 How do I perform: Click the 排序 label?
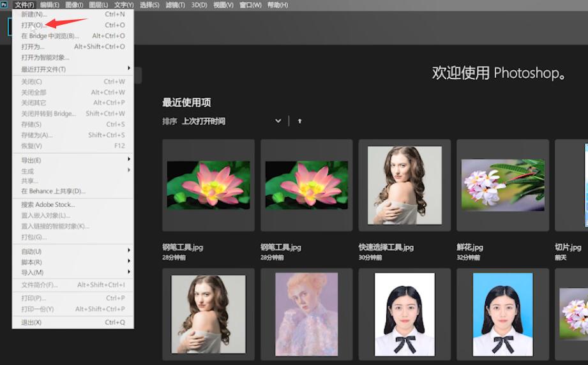point(169,121)
